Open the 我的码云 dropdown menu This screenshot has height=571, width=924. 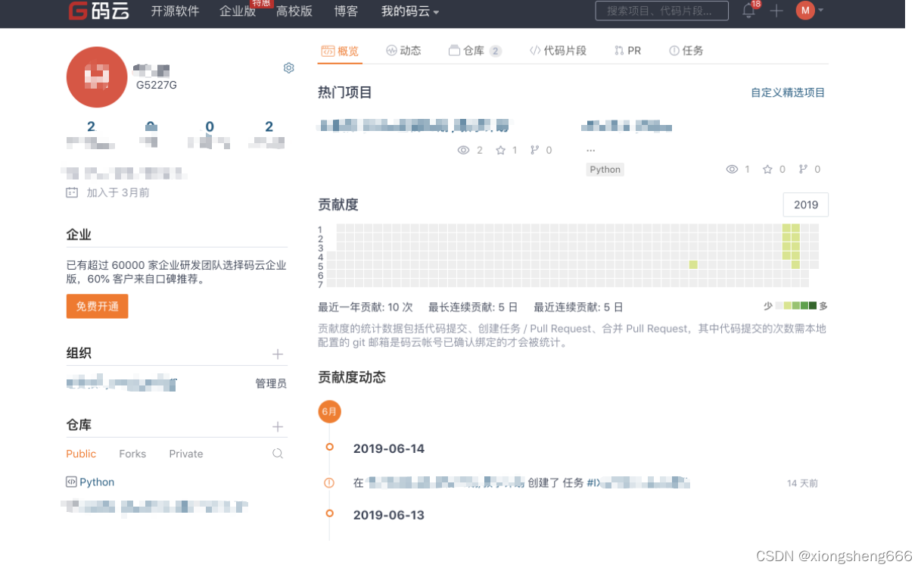pyautogui.click(x=407, y=11)
